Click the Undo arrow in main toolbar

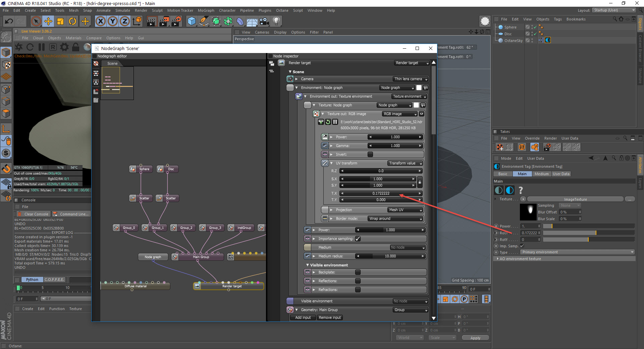click(9, 21)
